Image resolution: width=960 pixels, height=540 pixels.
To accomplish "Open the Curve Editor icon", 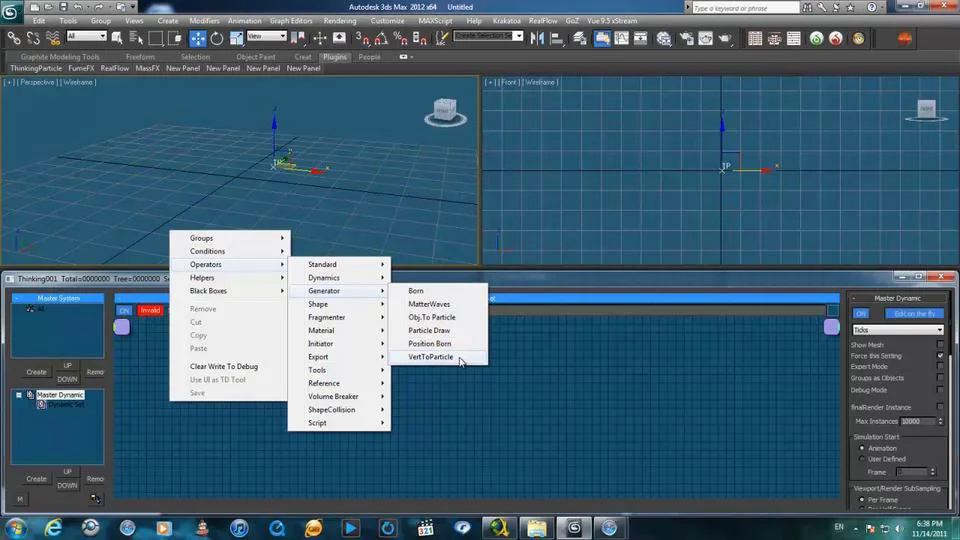I will click(621, 39).
